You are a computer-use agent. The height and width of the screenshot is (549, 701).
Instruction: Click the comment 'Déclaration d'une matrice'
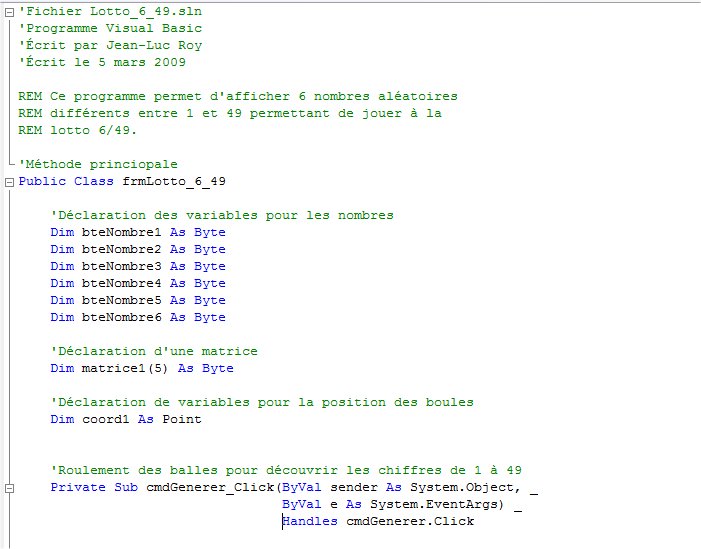(x=154, y=351)
